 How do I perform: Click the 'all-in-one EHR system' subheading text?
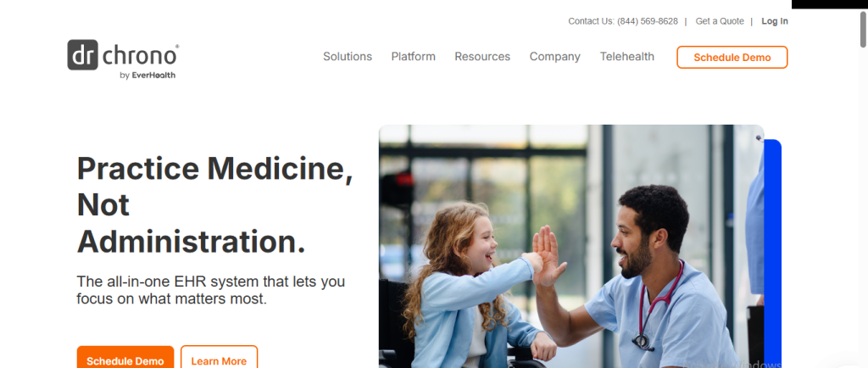coord(211,290)
